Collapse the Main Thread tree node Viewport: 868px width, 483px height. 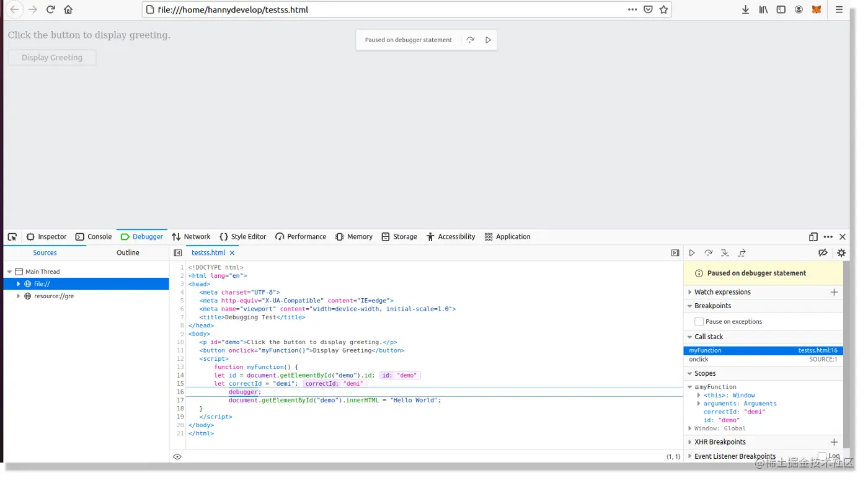(x=10, y=272)
